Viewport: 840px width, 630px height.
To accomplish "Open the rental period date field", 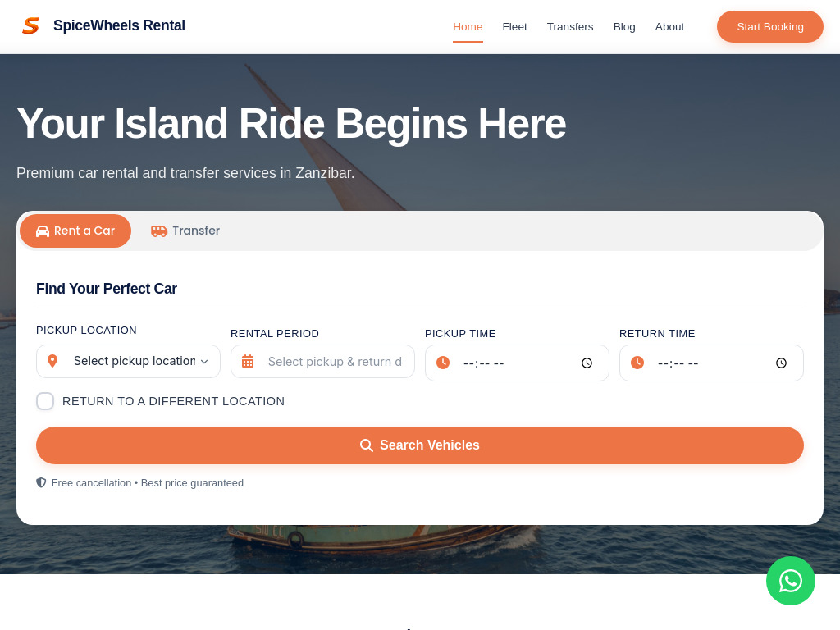I will click(334, 362).
